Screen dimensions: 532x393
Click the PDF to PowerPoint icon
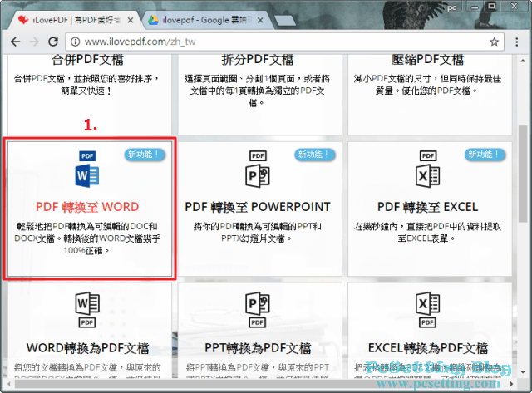click(260, 170)
